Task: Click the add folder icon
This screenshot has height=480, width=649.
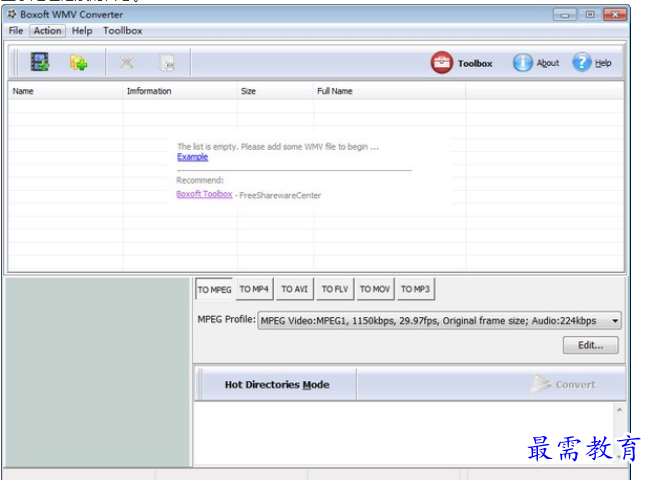Action: 79,63
